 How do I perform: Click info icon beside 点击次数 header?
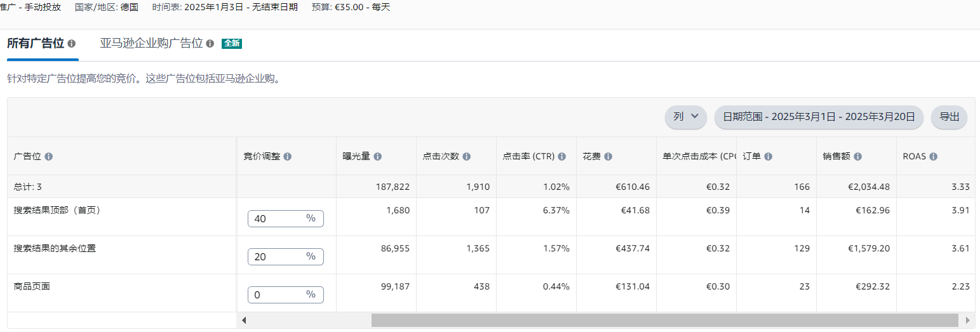point(467,156)
